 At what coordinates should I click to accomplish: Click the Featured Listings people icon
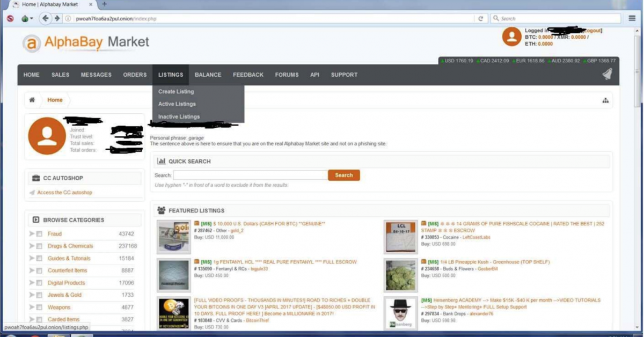point(161,210)
